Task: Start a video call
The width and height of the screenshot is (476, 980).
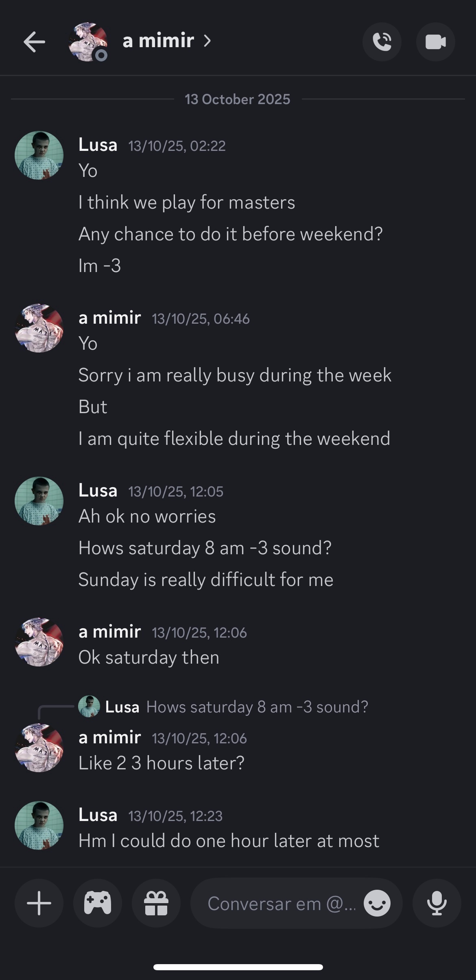Action: [435, 42]
